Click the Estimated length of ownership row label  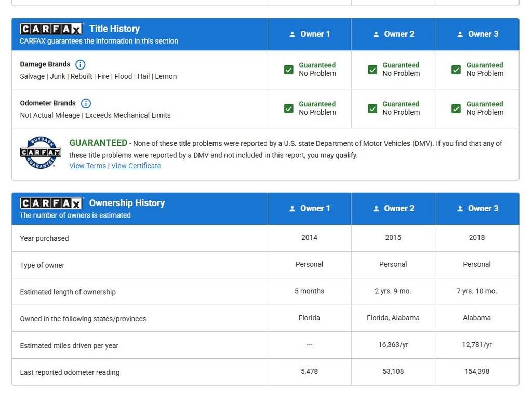pyautogui.click(x=68, y=292)
